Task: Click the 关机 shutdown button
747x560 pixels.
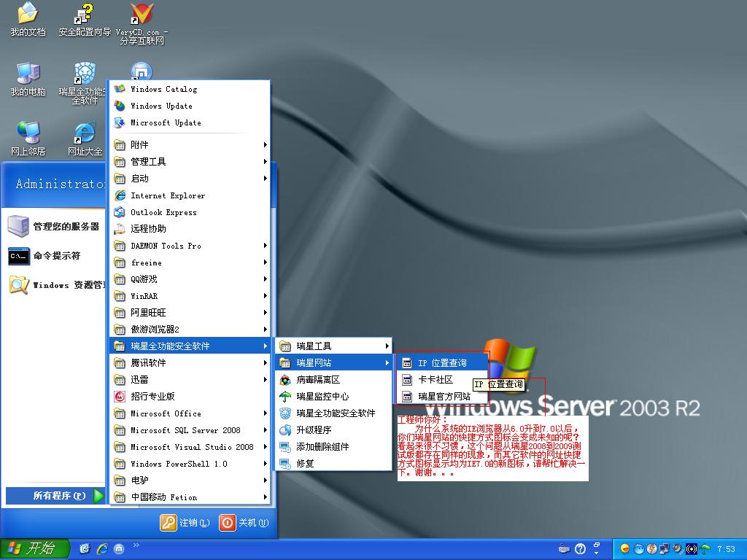Action: pos(245,523)
